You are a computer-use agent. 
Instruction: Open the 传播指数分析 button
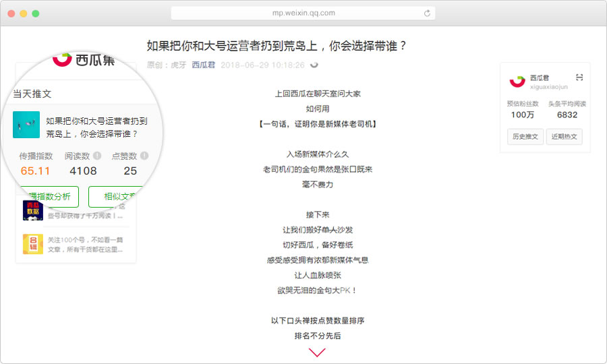[49, 197]
